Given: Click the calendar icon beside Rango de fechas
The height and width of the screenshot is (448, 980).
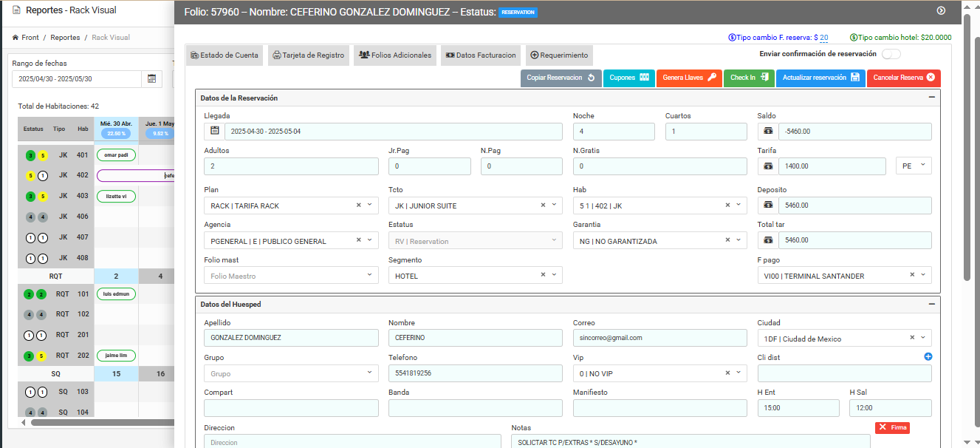Looking at the screenshot, I should pyautogui.click(x=151, y=79).
